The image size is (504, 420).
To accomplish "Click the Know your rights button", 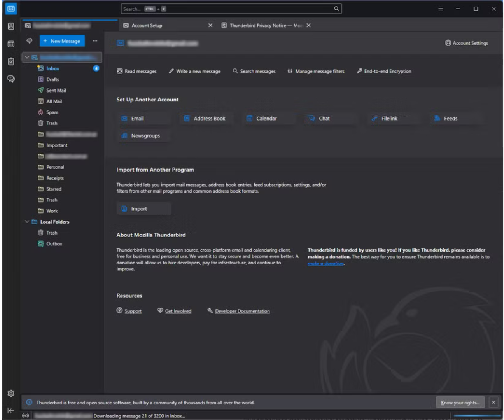I will [460, 402].
